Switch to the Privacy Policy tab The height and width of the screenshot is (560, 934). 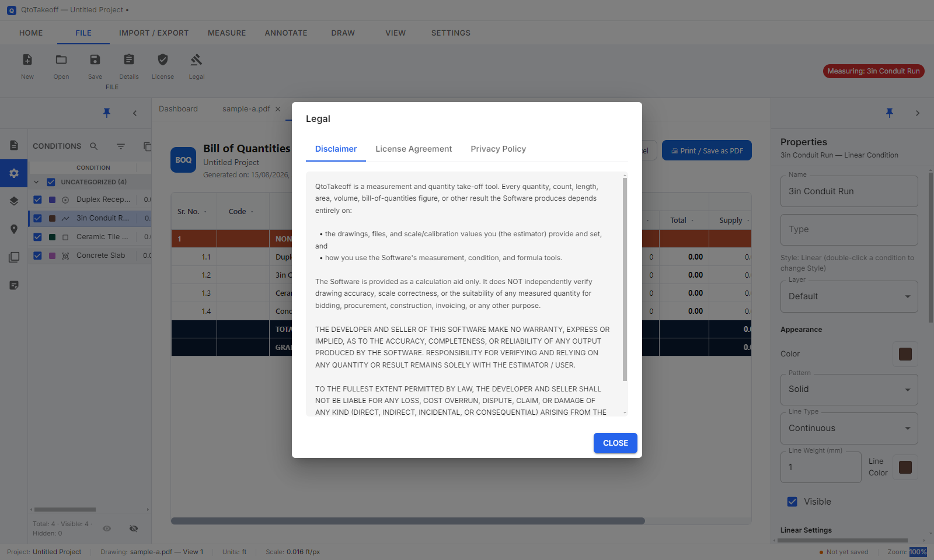click(x=499, y=149)
